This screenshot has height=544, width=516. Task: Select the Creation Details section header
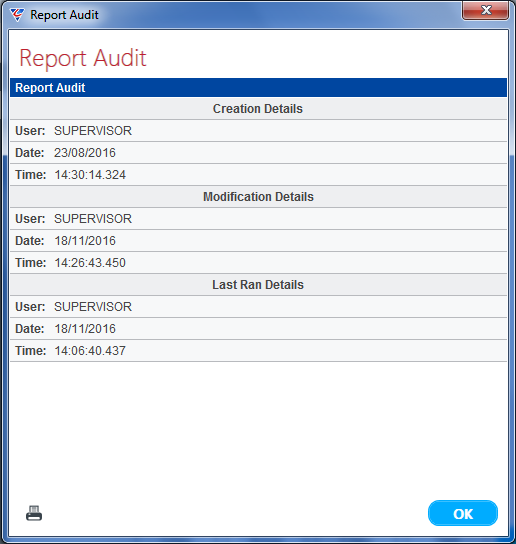(x=258, y=109)
